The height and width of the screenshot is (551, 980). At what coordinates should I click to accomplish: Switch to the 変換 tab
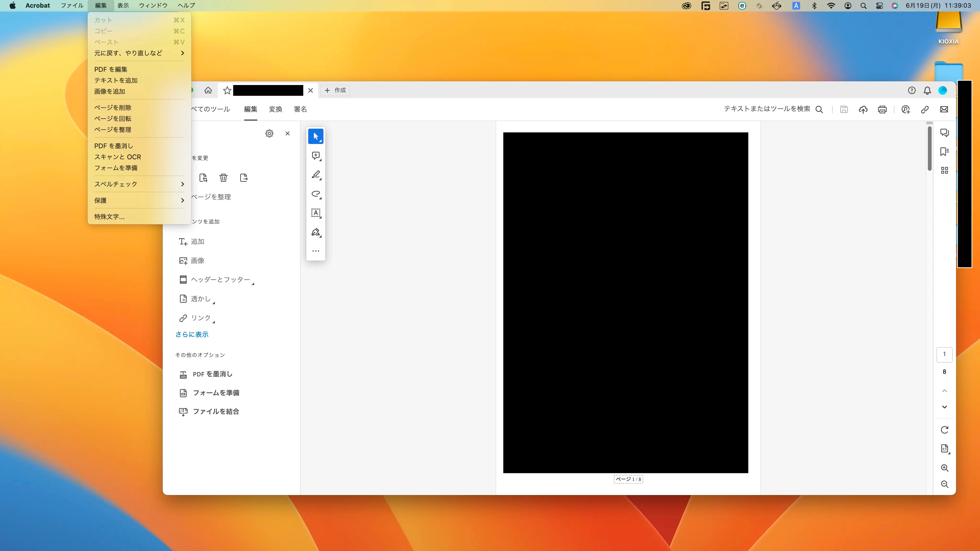point(275,110)
